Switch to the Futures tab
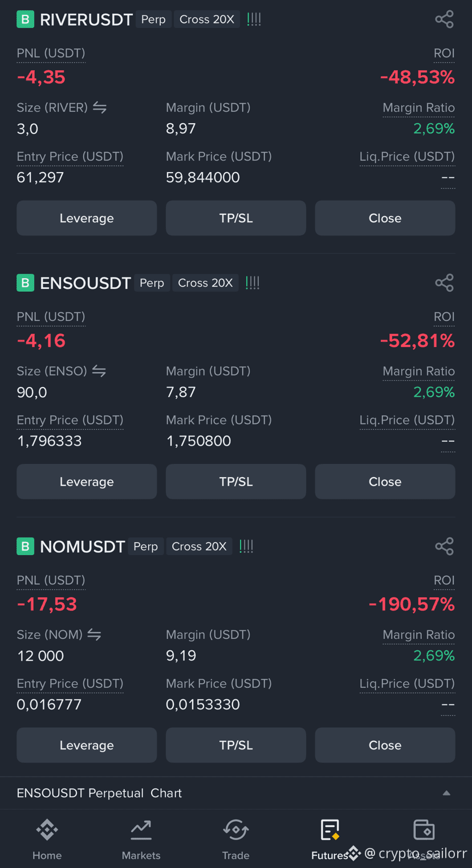472x868 pixels. tap(329, 839)
